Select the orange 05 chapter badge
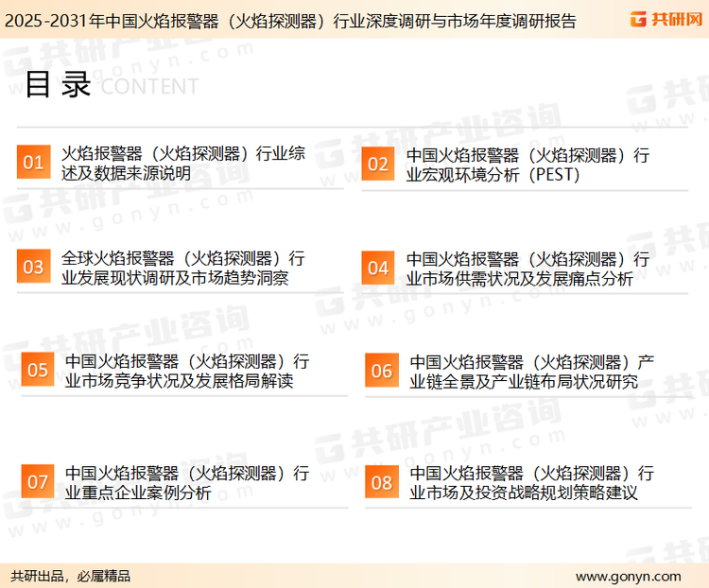The image size is (709, 588). [x=38, y=370]
